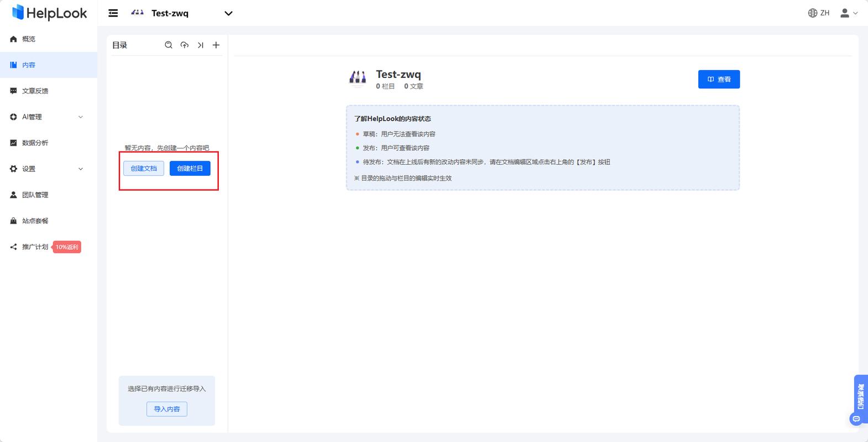Click the 发布 published status line
This screenshot has width=868, height=442.
pos(396,148)
